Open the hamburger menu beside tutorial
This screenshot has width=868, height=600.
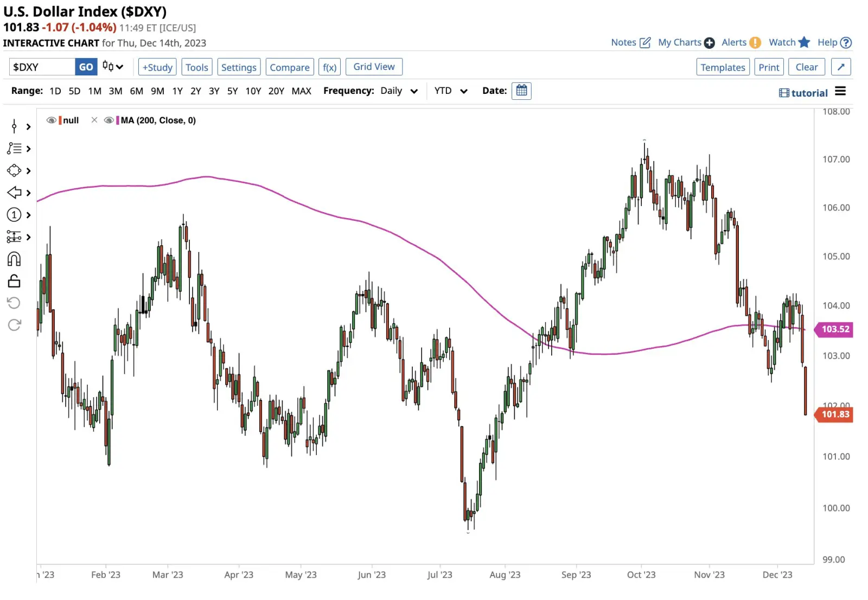(840, 91)
